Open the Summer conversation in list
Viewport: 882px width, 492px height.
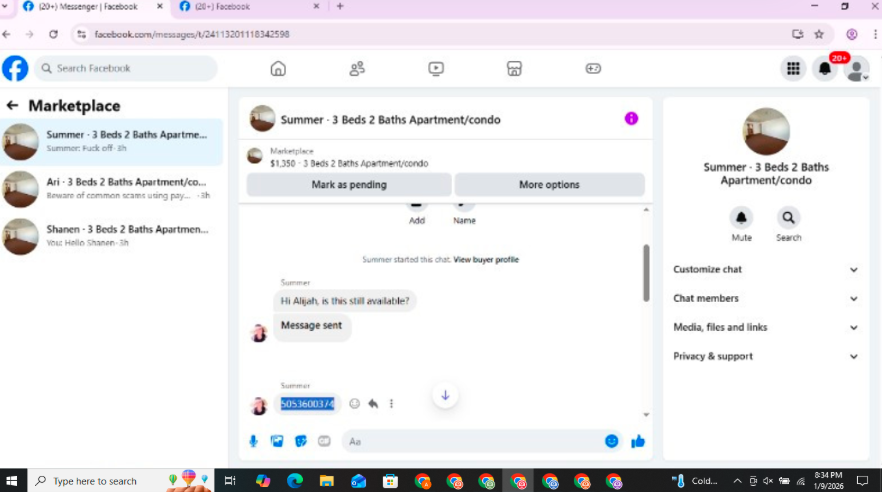click(x=111, y=142)
